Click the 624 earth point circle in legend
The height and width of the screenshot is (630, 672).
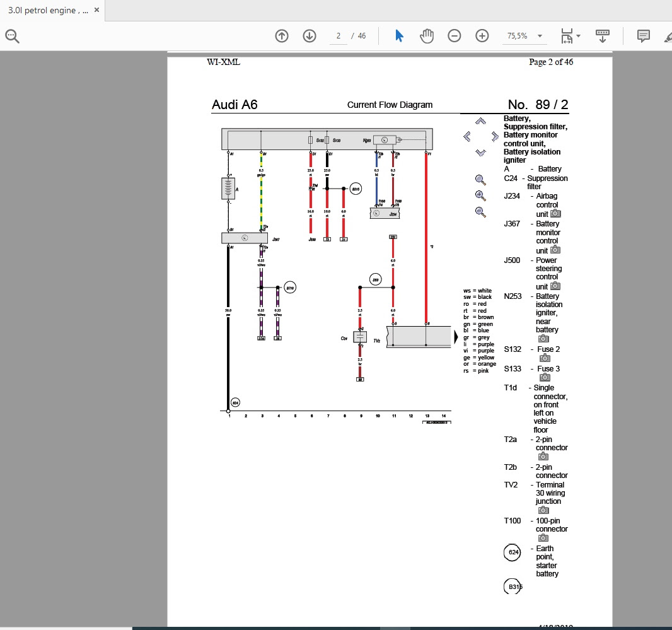[x=512, y=552]
